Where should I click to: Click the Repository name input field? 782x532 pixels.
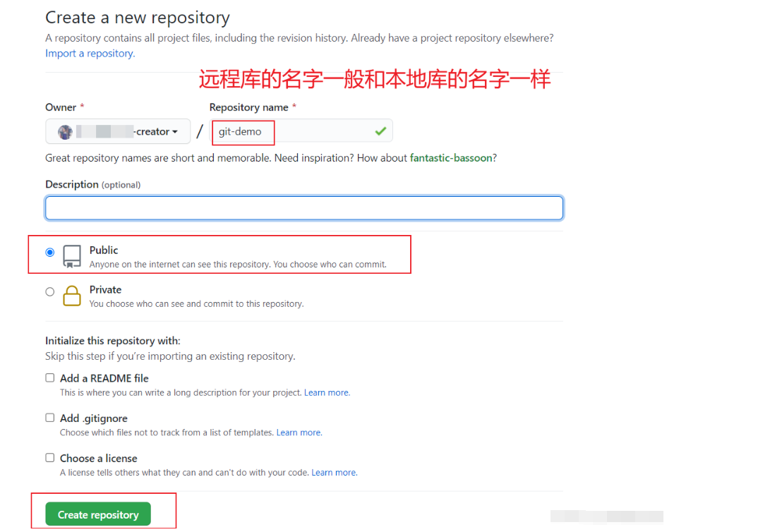click(301, 132)
